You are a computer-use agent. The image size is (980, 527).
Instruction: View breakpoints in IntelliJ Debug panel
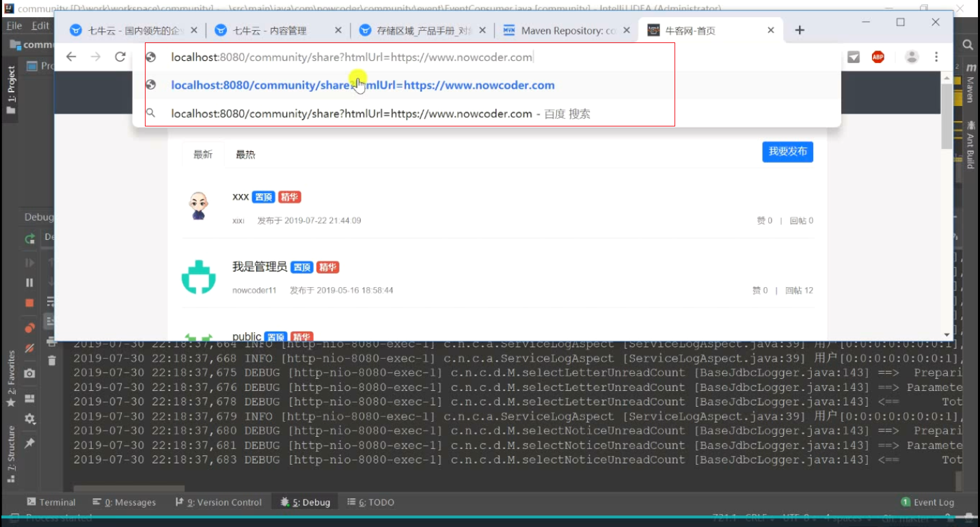click(29, 328)
